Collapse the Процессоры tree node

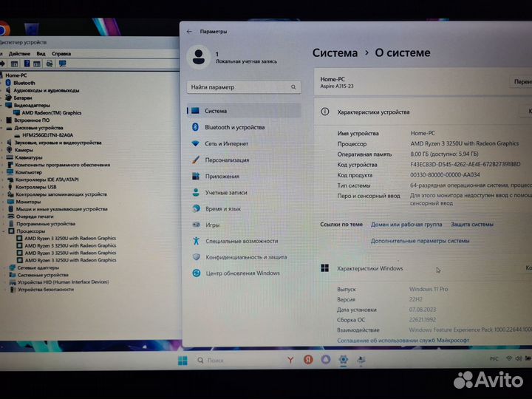(x=4, y=231)
